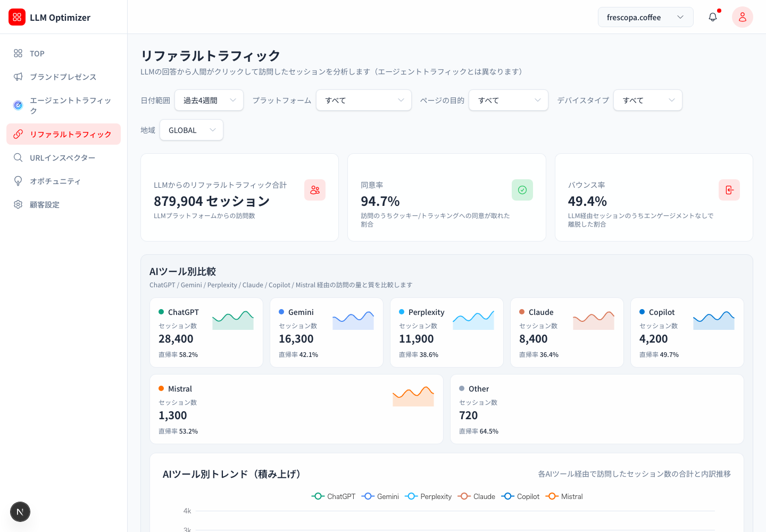766x532 pixels.
Task: Expand the プラットフォーム filter dropdown
Action: (364, 100)
